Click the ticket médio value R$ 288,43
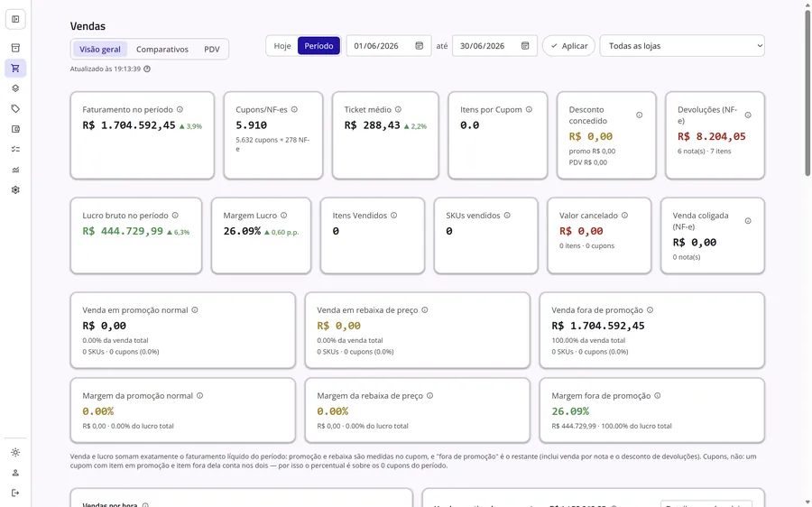Viewport: 812px width, 507px height. pyautogui.click(x=373, y=125)
